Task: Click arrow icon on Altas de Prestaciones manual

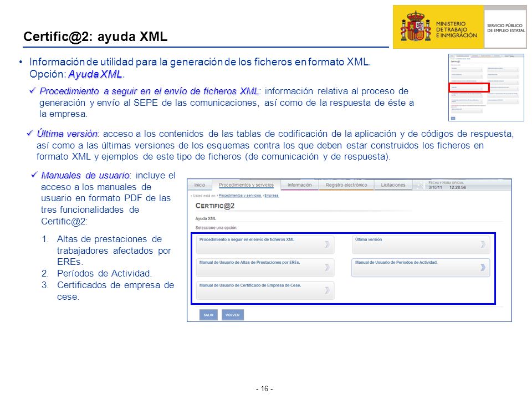Action: pos(327,268)
